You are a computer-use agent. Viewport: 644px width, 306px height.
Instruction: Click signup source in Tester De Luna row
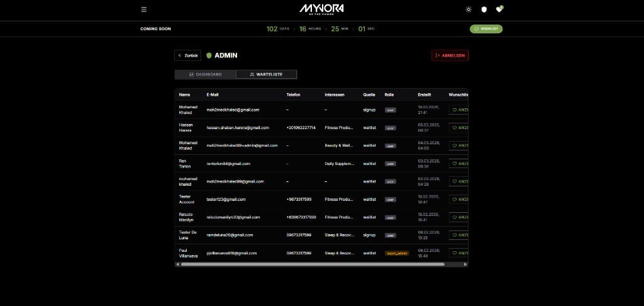click(x=369, y=235)
